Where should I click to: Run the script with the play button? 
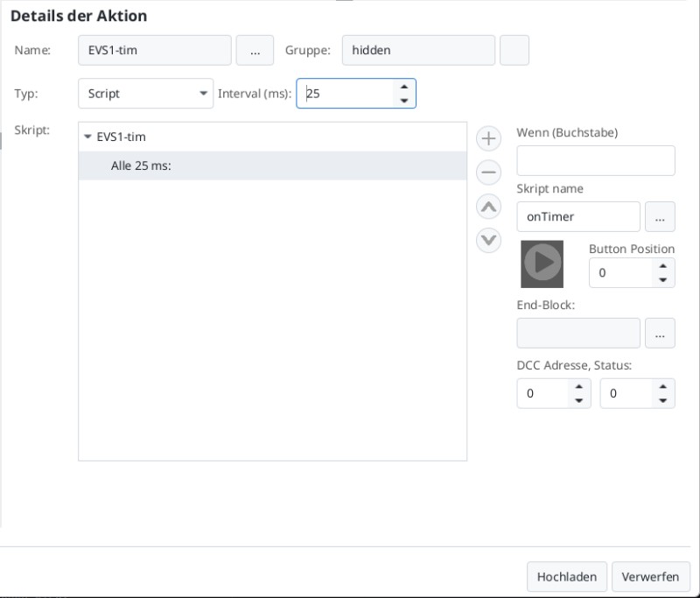click(x=542, y=264)
